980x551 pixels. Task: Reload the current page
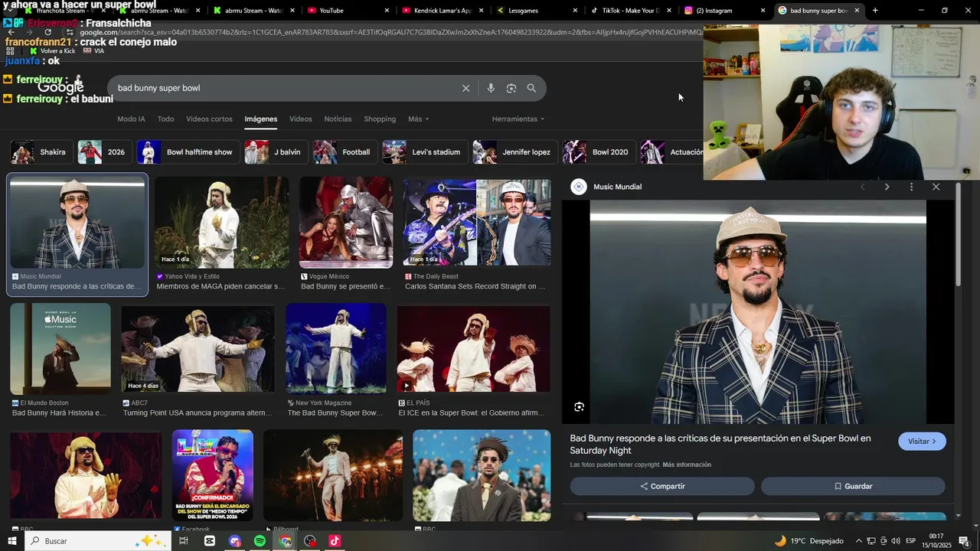(47, 32)
